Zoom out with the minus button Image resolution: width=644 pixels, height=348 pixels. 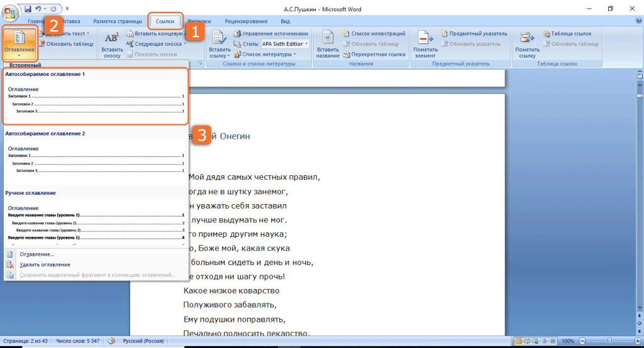(582, 341)
